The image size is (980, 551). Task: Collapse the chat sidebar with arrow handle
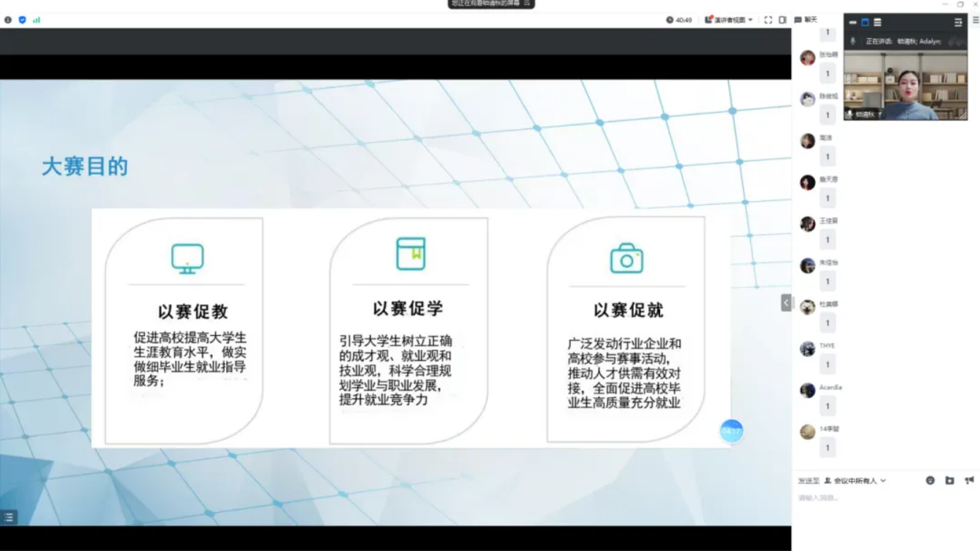[786, 302]
